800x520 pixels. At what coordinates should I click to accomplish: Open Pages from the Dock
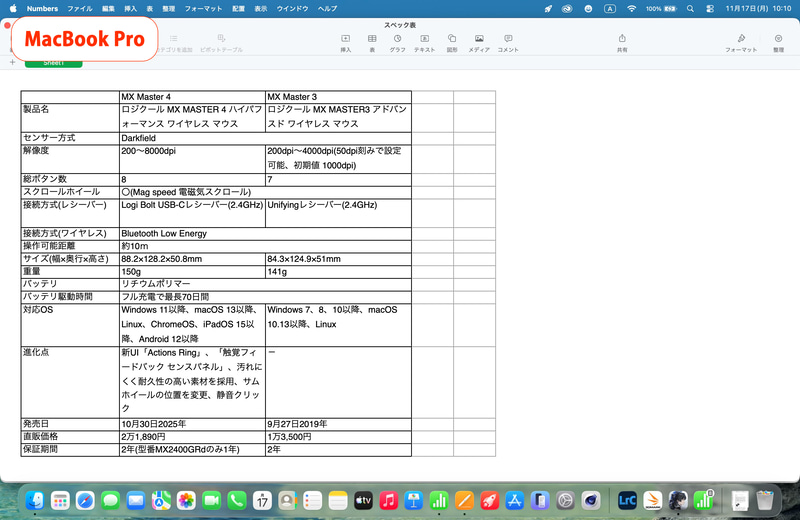click(464, 501)
